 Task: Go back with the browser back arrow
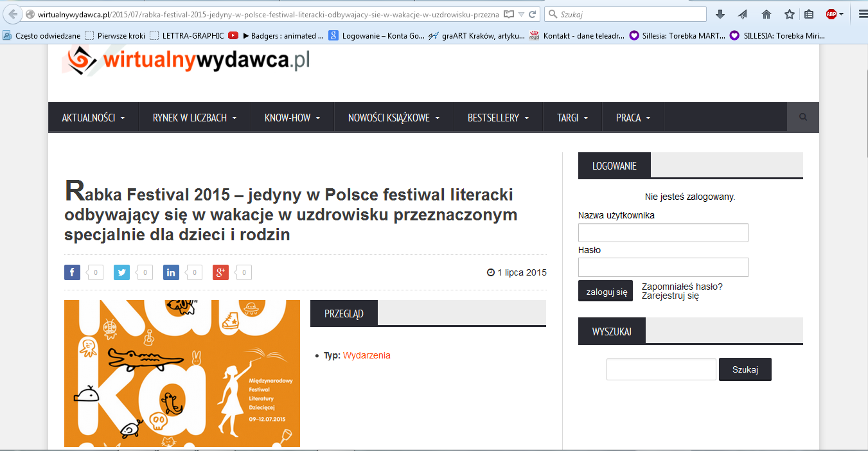pos(12,14)
